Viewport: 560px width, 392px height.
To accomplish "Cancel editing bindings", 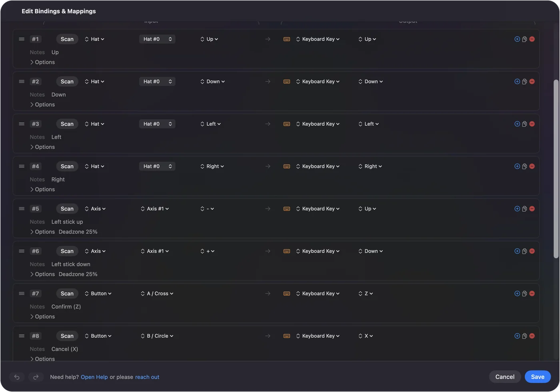I will point(505,377).
